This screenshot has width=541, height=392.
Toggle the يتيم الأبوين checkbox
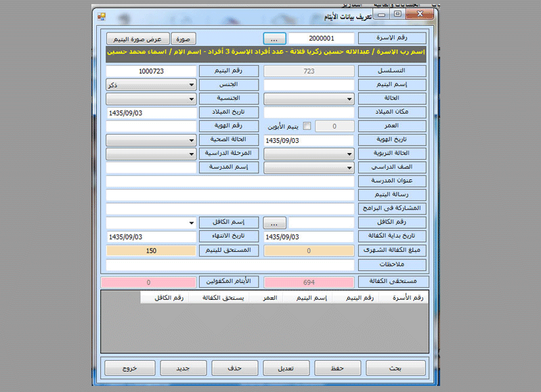(x=307, y=126)
